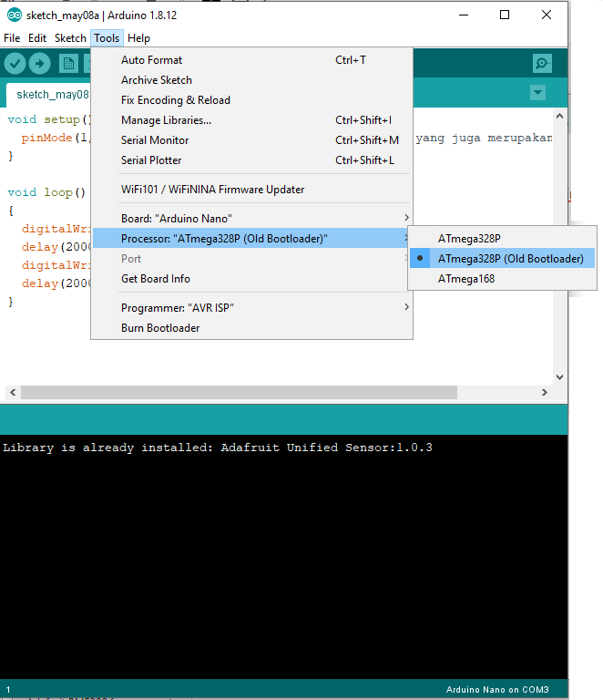Expand Processor: ATmega328P (Old Bootloader) submenu

point(251,239)
